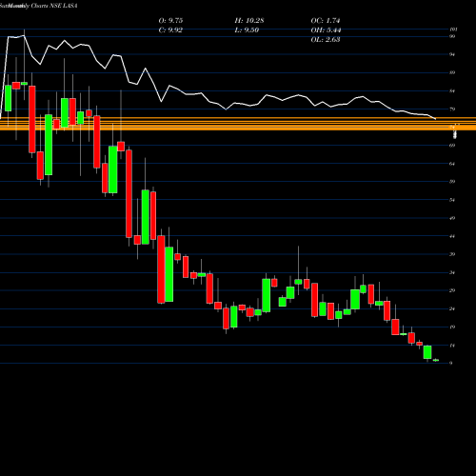Screen dimensions: 476x476
Task: Click the 94 price axis label
Action: [452, 54]
